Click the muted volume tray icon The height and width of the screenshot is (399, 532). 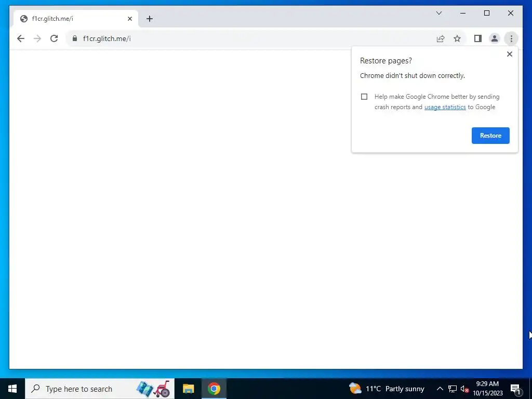464,389
